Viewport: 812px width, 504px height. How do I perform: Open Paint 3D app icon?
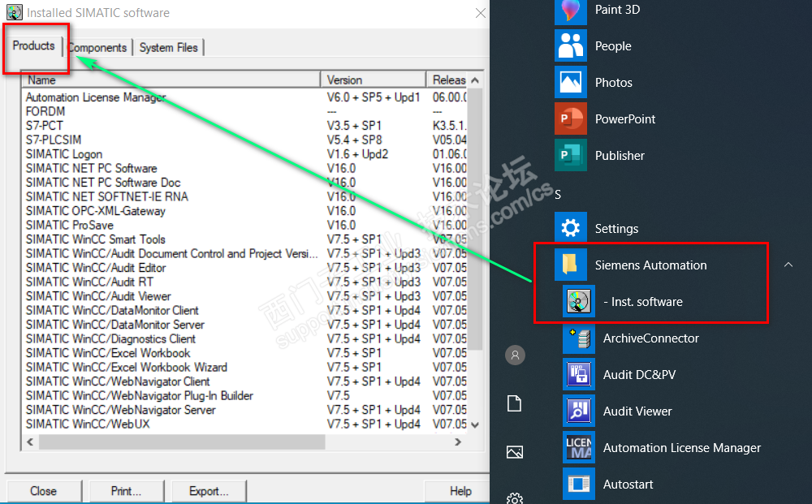tap(571, 11)
